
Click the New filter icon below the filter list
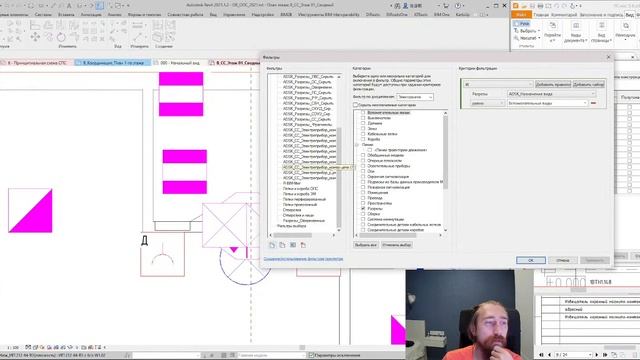[x=272, y=245]
